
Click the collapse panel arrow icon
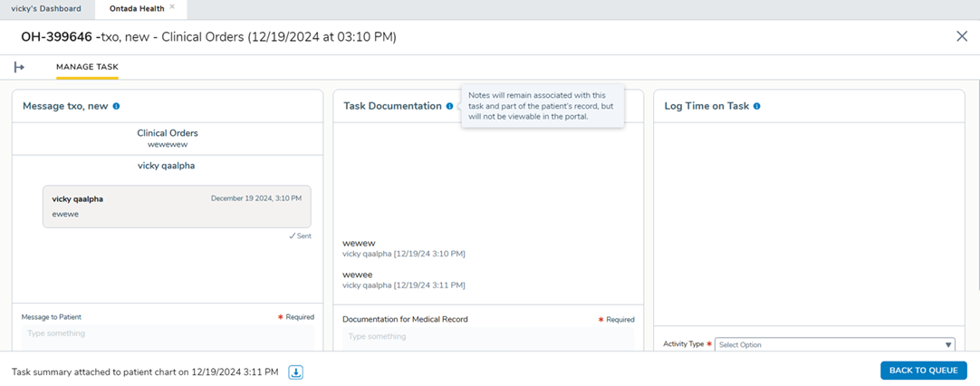tap(19, 67)
